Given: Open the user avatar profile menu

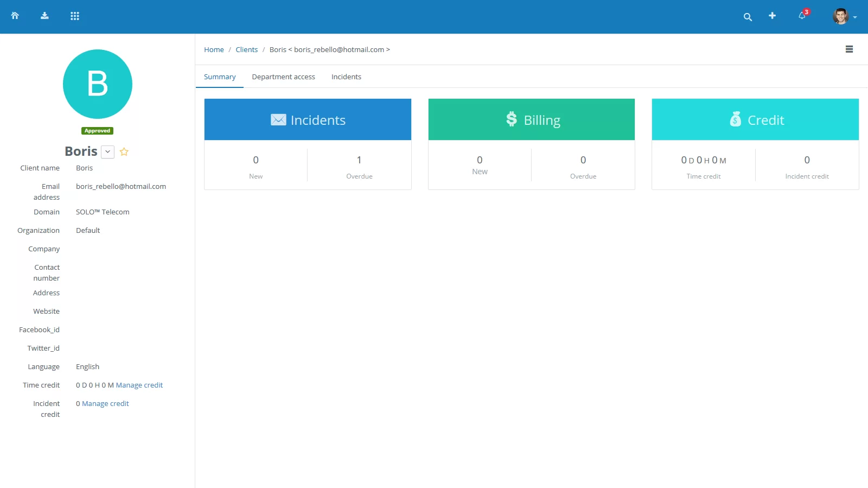Looking at the screenshot, I should (x=844, y=16).
